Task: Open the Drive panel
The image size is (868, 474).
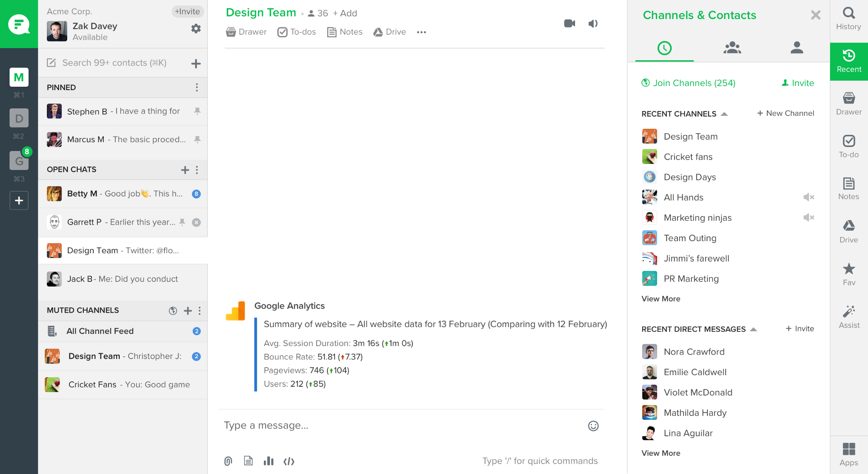Action: [848, 232]
